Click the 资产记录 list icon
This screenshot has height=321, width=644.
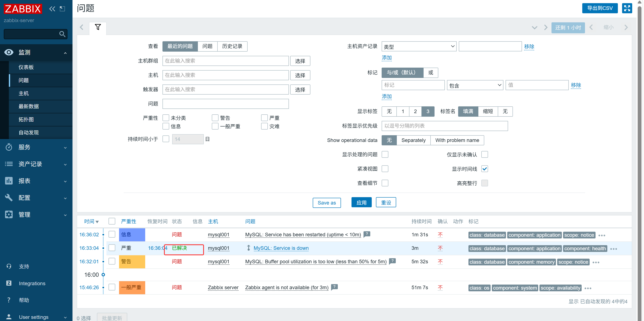coord(9,164)
